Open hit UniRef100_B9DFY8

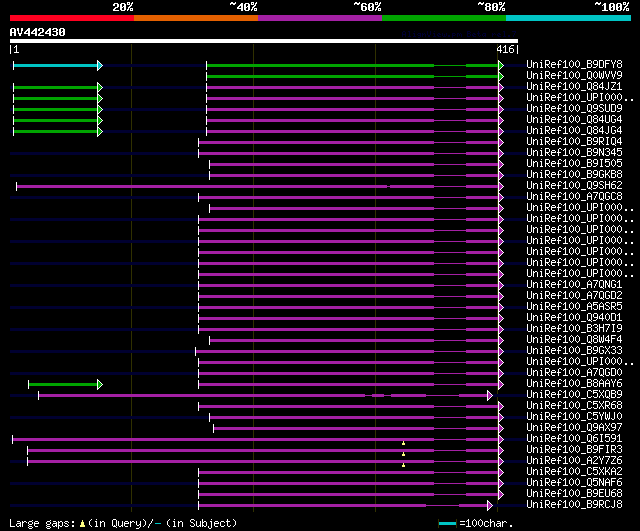click(x=574, y=64)
